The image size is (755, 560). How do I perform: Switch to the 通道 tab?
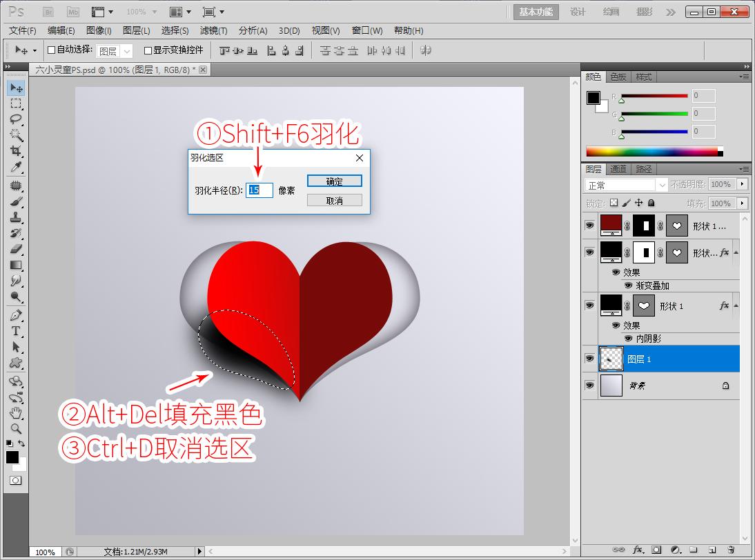[x=618, y=169]
